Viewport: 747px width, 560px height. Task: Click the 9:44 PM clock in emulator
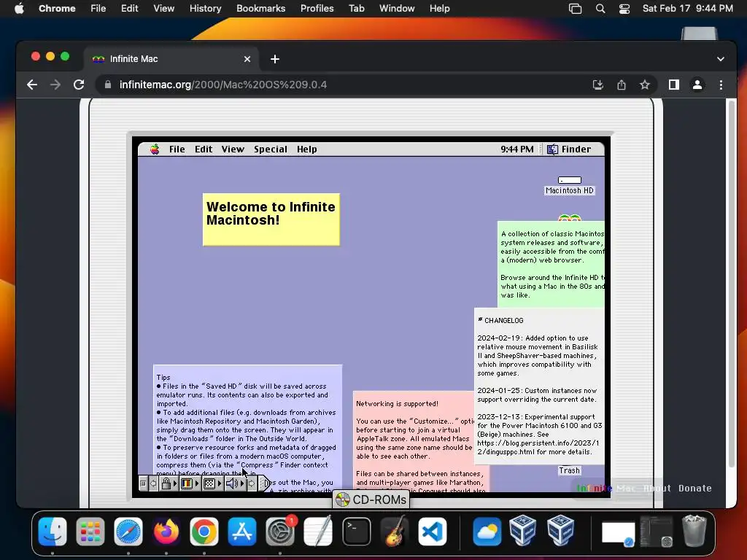pyautogui.click(x=517, y=149)
